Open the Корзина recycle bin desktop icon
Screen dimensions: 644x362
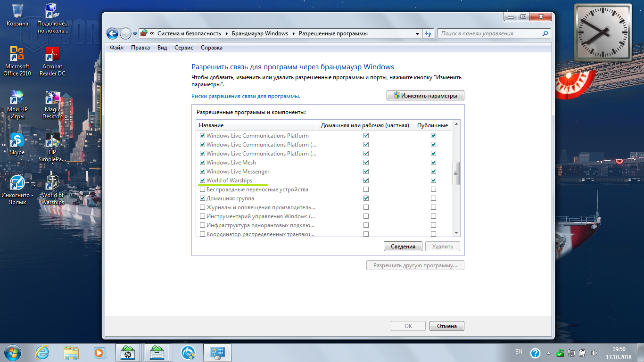[17, 15]
